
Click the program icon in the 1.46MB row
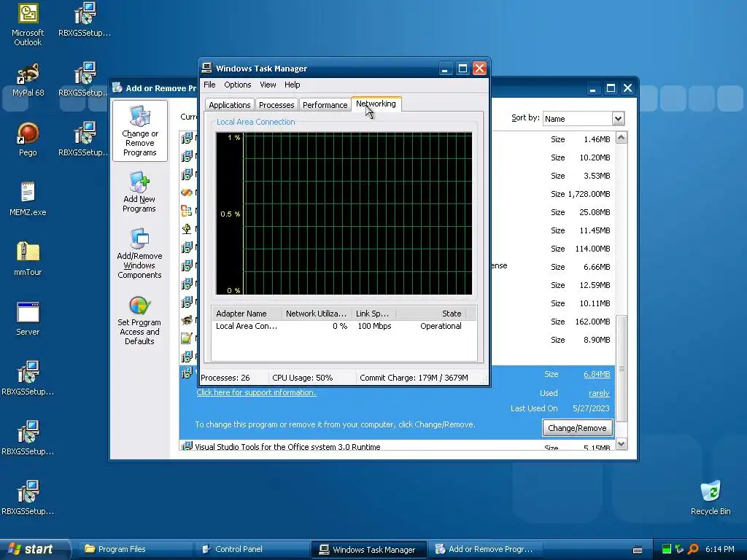[187, 138]
